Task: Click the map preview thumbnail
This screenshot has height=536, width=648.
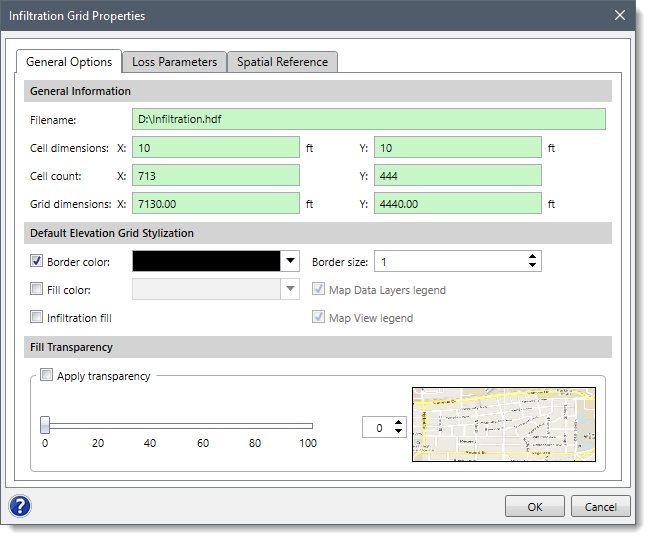Action: 504,424
